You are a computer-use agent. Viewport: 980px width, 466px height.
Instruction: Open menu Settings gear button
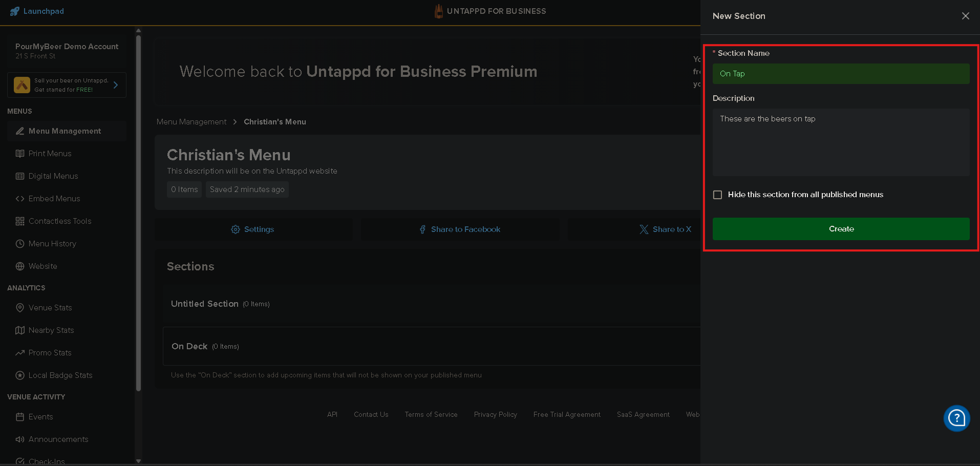click(x=253, y=229)
